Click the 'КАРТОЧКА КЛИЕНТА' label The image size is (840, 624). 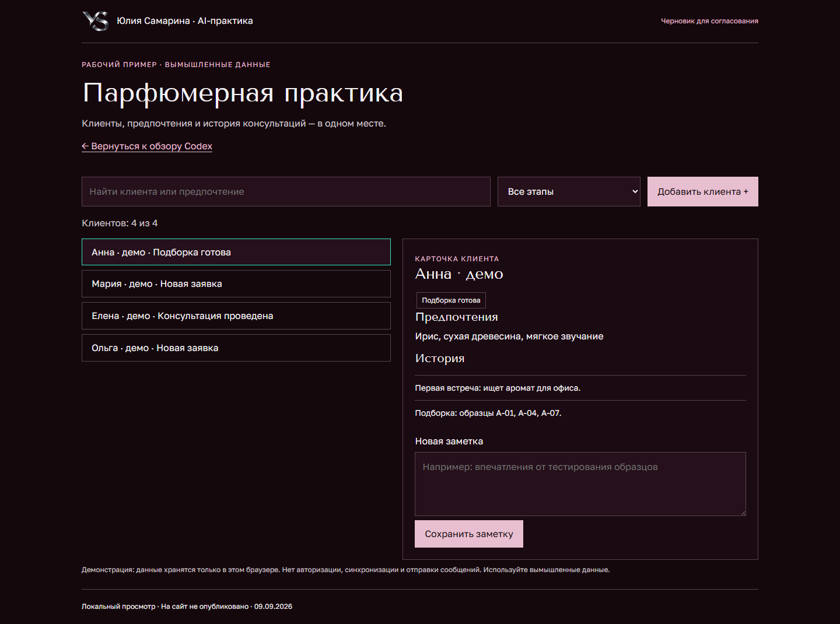[457, 259]
